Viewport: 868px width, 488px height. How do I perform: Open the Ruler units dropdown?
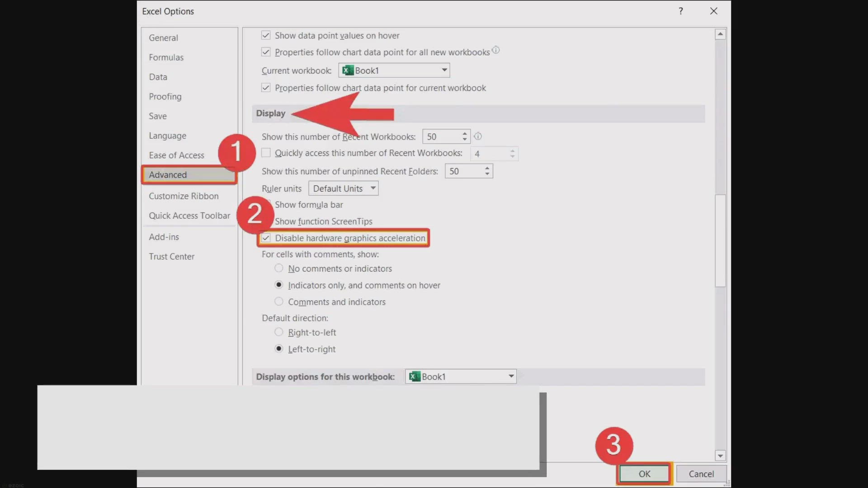click(x=373, y=188)
